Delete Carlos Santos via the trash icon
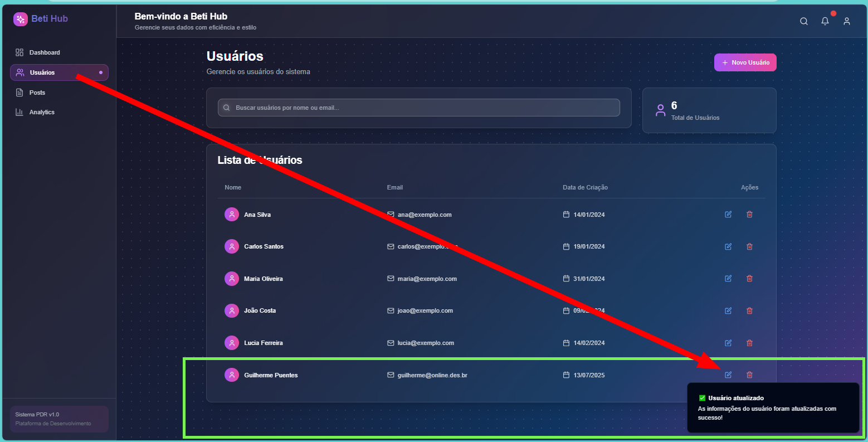Screen dimensions: 868x442 point(749,246)
